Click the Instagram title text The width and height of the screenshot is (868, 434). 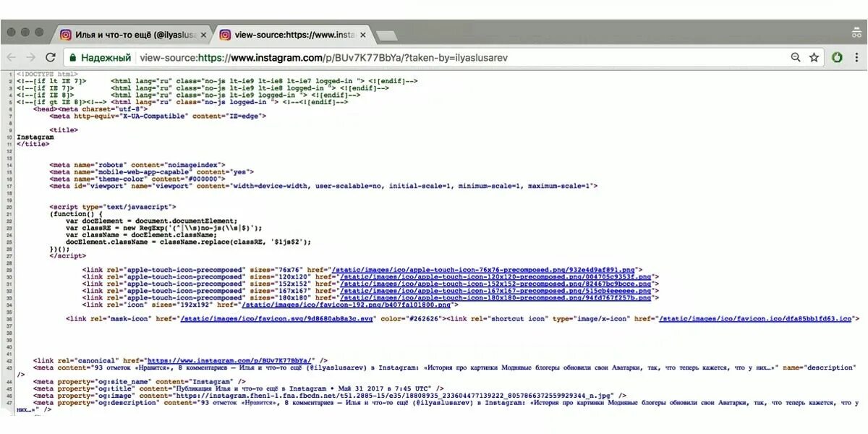coord(35,137)
